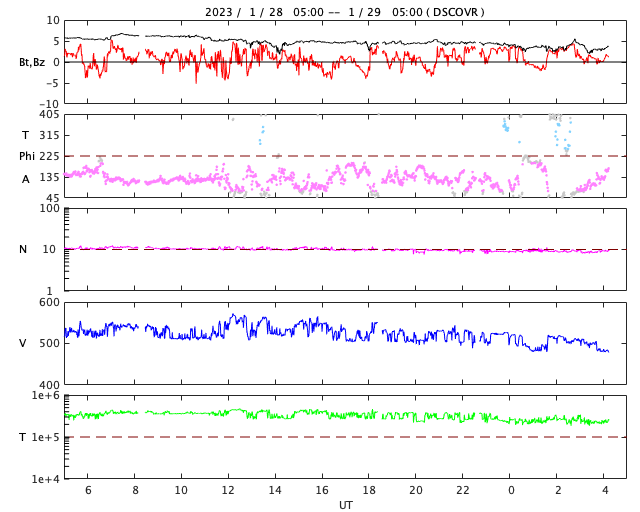Click the 1e+4 temperature tick label
The width and height of the screenshot is (640, 512).
click(46, 479)
